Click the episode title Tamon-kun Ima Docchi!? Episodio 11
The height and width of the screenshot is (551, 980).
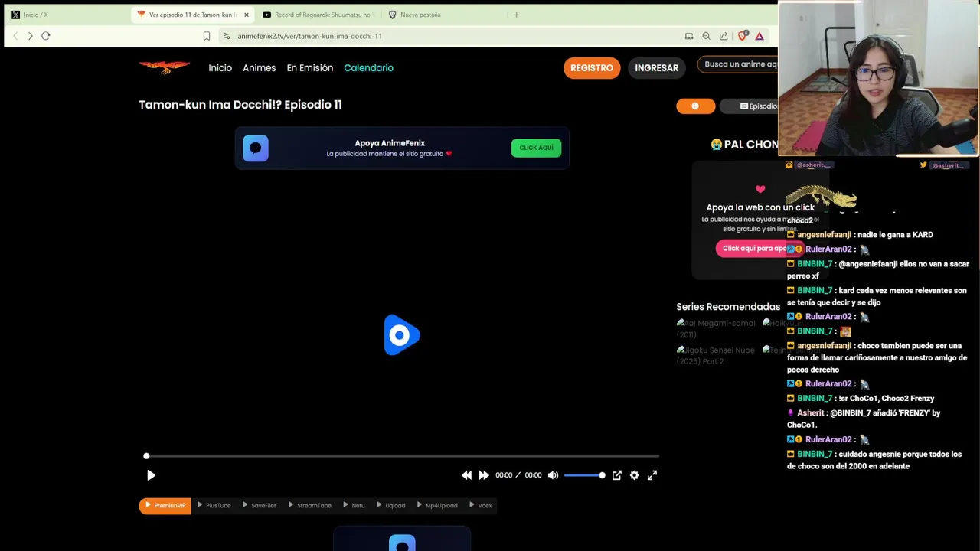click(240, 105)
